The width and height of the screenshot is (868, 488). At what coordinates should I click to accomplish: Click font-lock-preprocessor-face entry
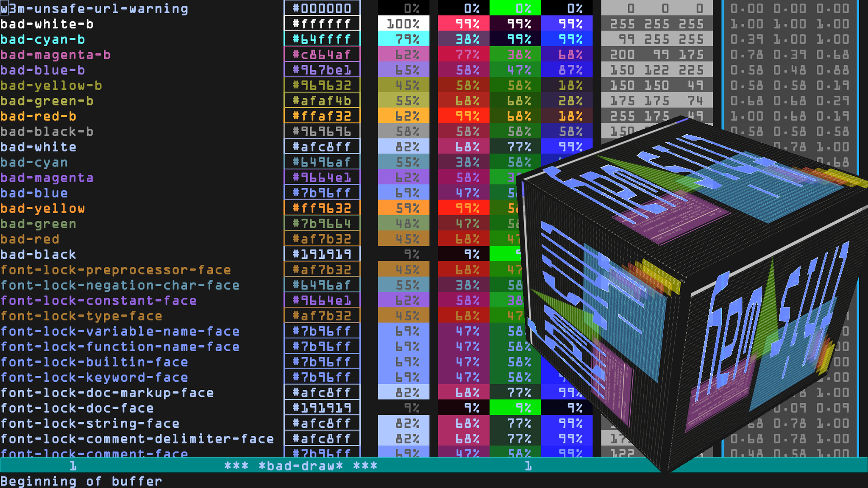click(x=115, y=270)
